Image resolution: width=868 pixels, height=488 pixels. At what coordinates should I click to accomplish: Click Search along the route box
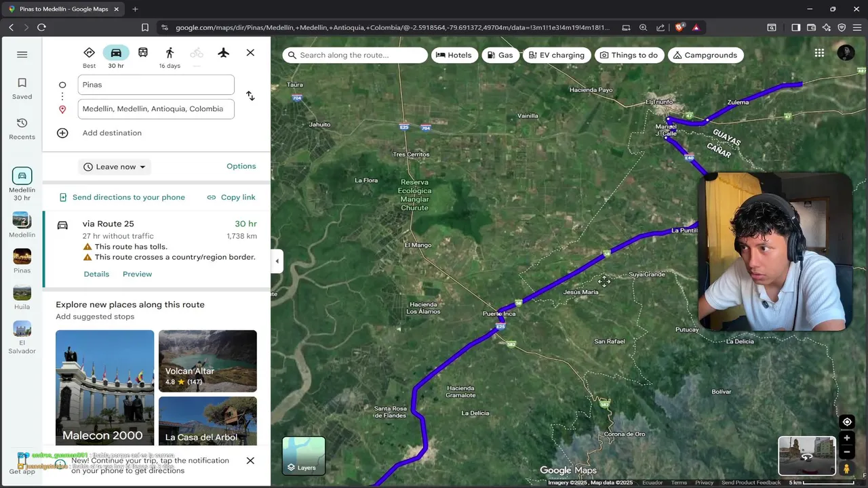click(355, 55)
